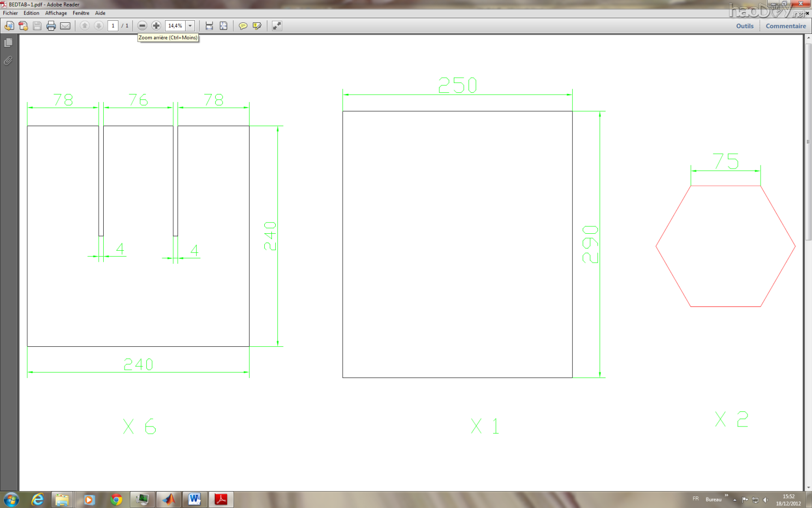Expand the zoom percentage dropdown arrow
Image resolution: width=812 pixels, height=508 pixels.
click(190, 26)
